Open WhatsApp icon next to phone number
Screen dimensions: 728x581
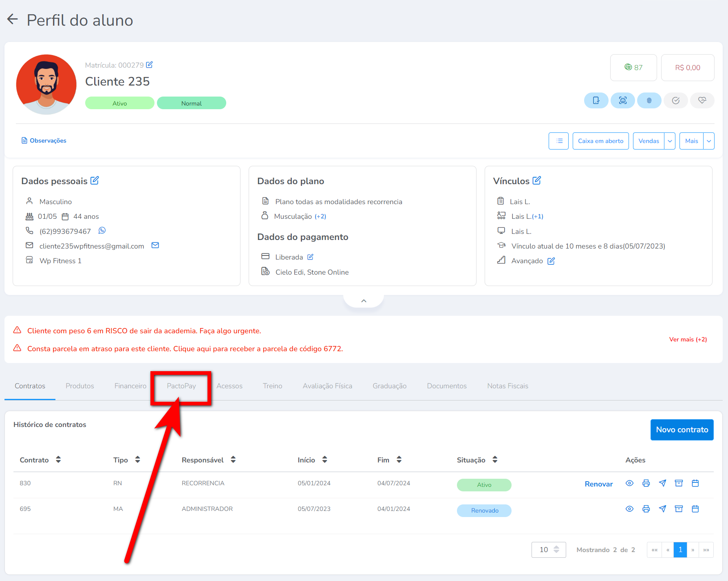[102, 231]
